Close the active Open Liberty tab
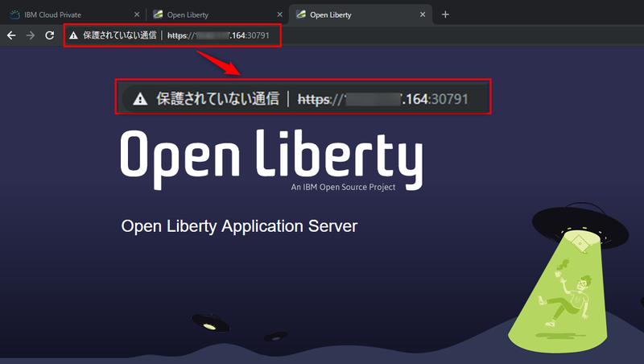Viewport: 644px width, 364px height. coord(423,14)
